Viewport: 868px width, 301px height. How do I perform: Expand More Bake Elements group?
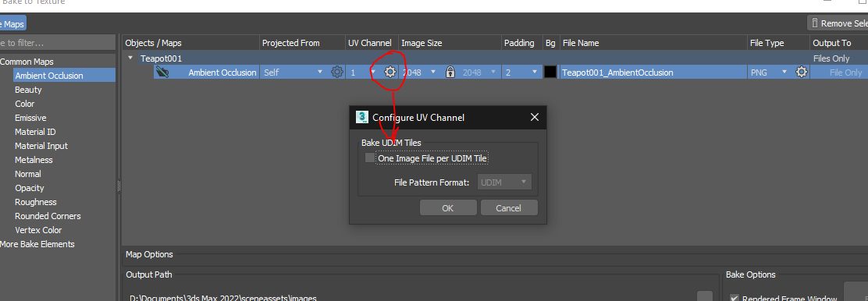(37, 244)
